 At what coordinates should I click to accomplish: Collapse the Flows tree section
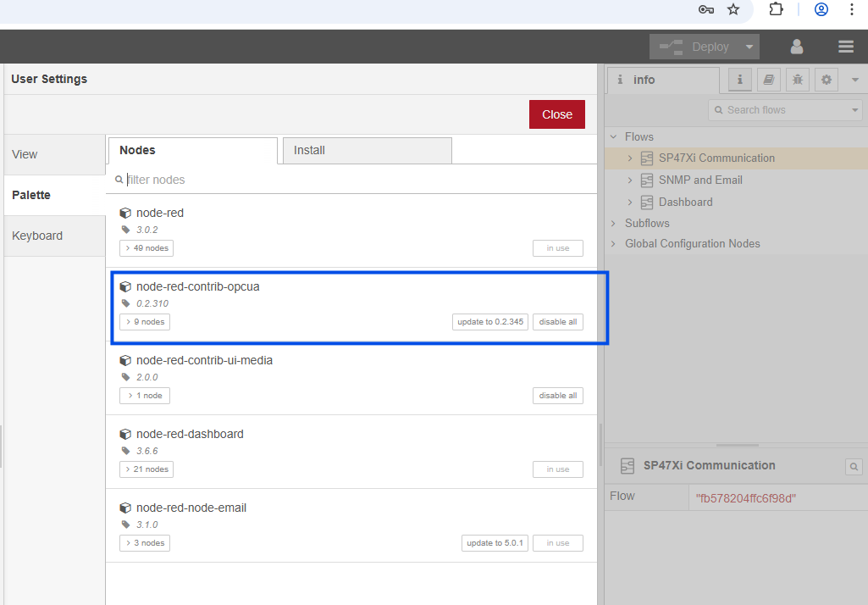pyautogui.click(x=613, y=136)
